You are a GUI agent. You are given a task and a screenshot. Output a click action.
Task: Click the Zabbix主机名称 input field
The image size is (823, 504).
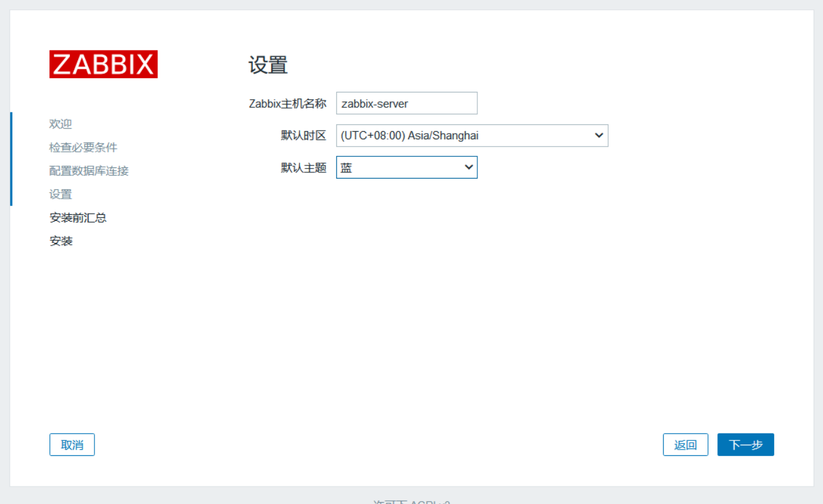point(407,103)
